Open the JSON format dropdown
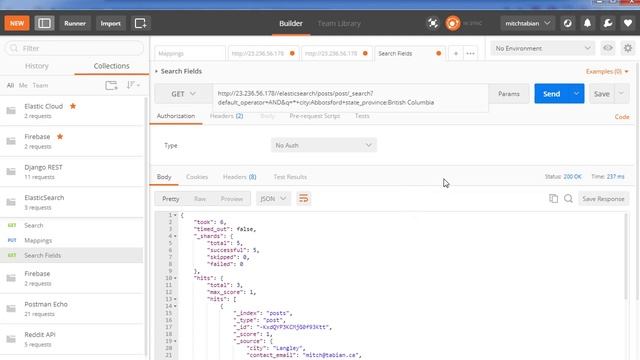This screenshot has height=360, width=640. pos(273,199)
